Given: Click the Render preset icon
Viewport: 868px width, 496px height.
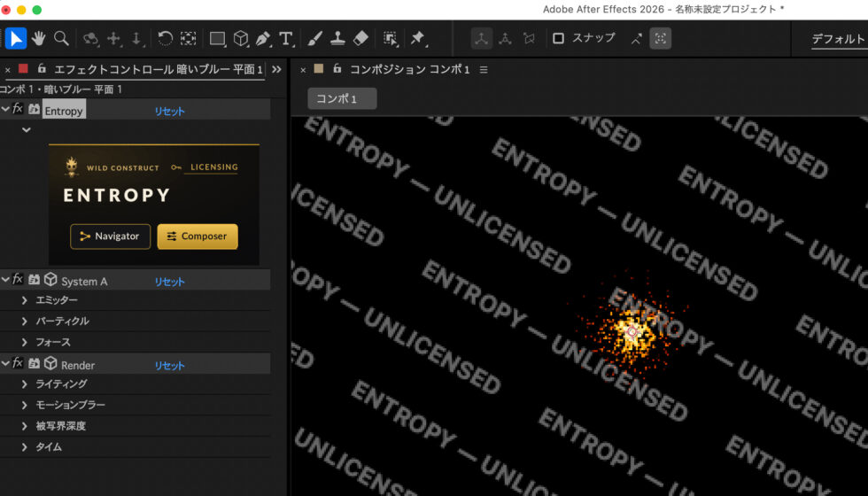Looking at the screenshot, I should click(x=34, y=363).
